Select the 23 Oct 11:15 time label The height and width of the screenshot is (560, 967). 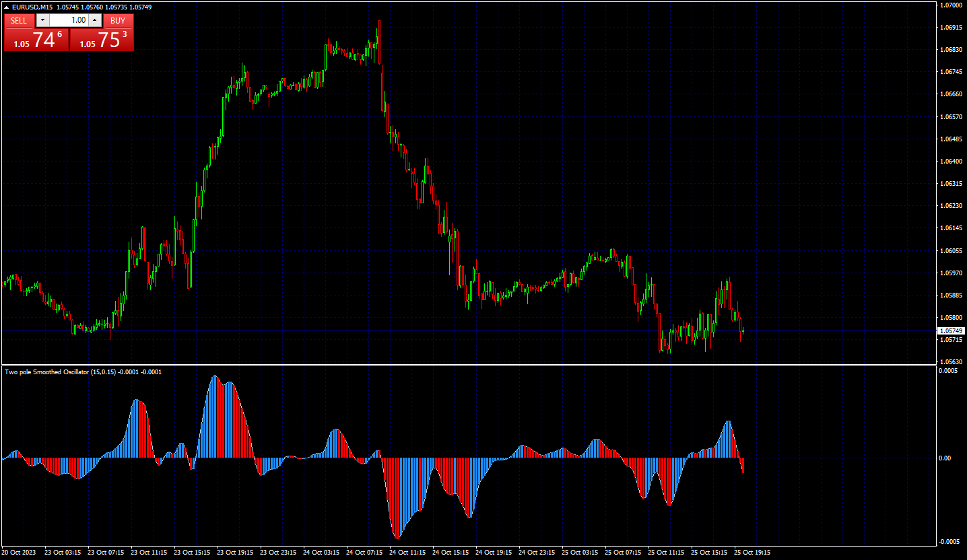[x=149, y=553]
